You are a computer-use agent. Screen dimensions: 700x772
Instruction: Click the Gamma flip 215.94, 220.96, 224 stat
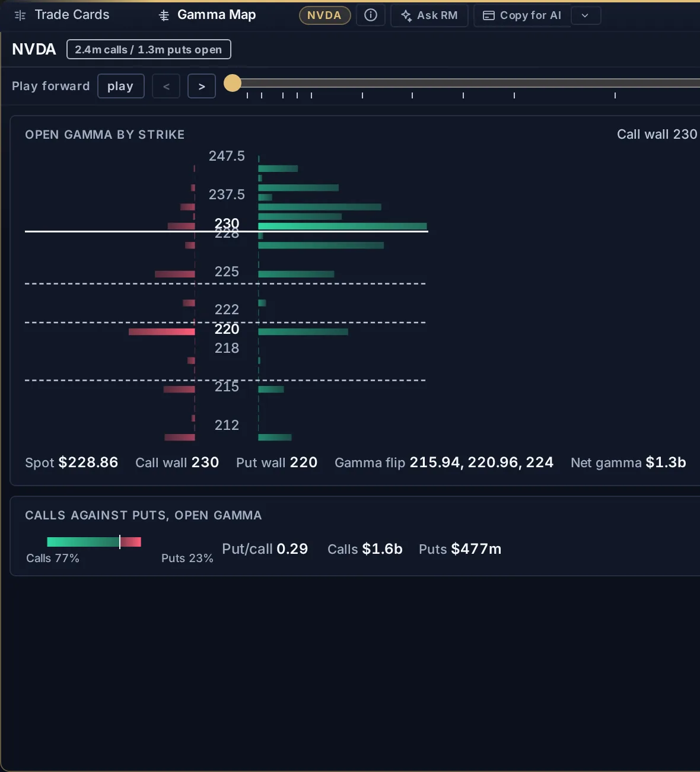click(x=444, y=462)
